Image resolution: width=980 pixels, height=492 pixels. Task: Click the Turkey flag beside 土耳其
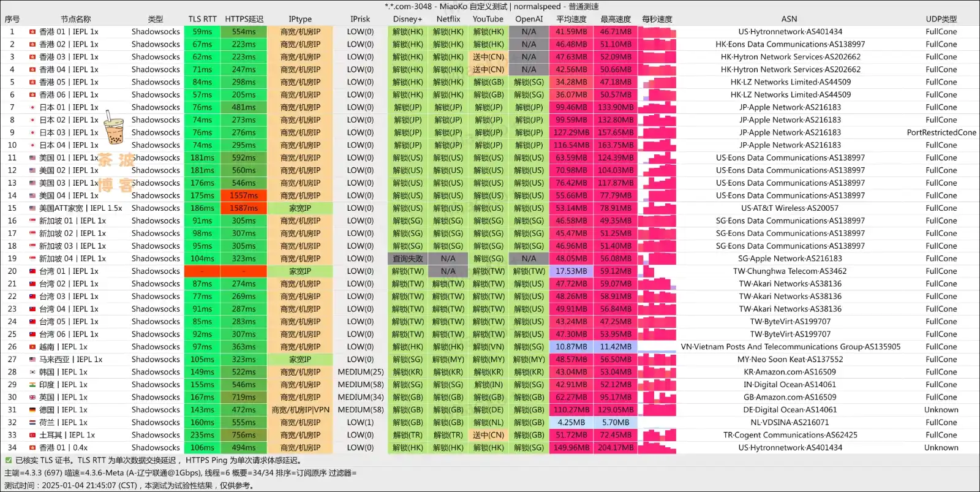(x=32, y=435)
